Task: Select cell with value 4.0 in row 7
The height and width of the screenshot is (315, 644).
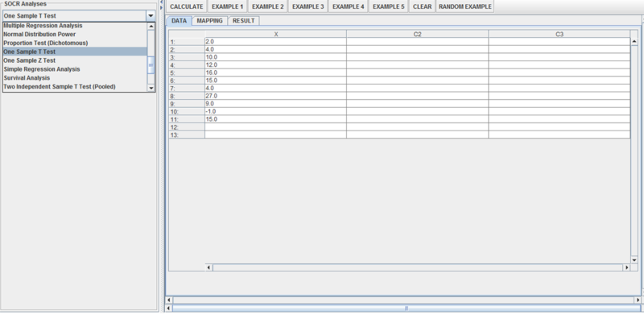Action: [276, 88]
